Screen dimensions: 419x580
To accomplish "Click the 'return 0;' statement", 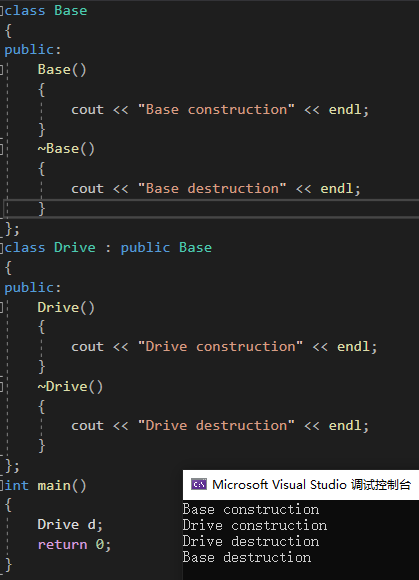I will (74, 544).
